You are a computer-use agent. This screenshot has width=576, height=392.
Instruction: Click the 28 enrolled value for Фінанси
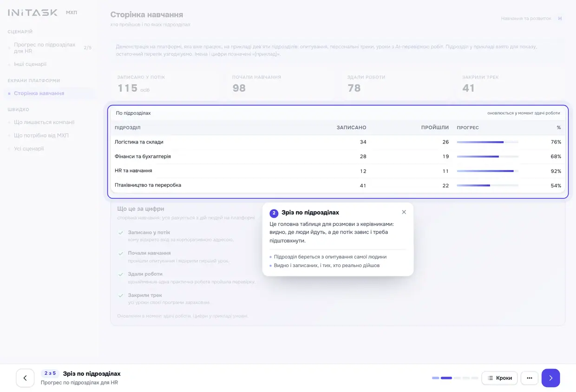363,157
